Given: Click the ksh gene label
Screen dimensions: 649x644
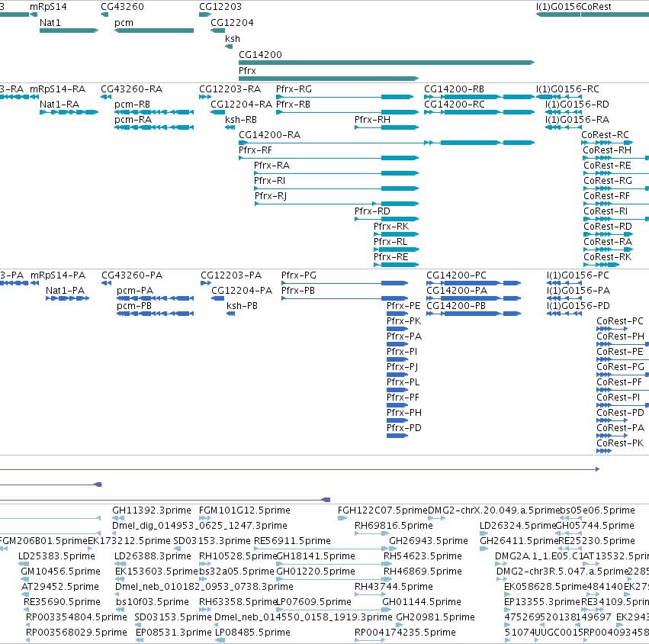Looking at the screenshot, I should [x=232, y=39].
